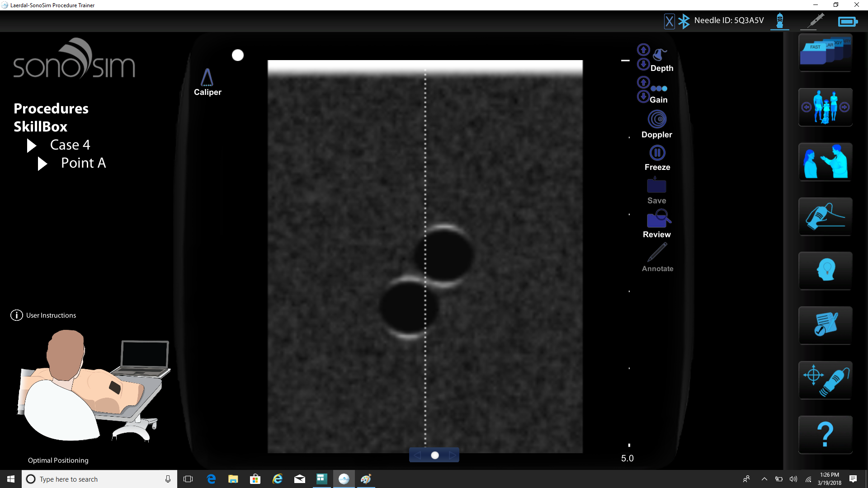This screenshot has width=868, height=488.
Task: Expand the Case 4 tree item
Action: coord(31,145)
